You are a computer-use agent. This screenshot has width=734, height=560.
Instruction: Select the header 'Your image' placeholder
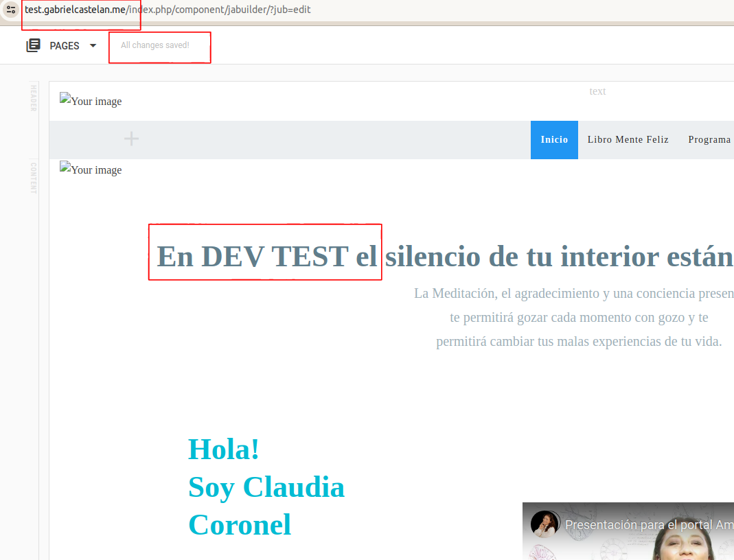91,100
